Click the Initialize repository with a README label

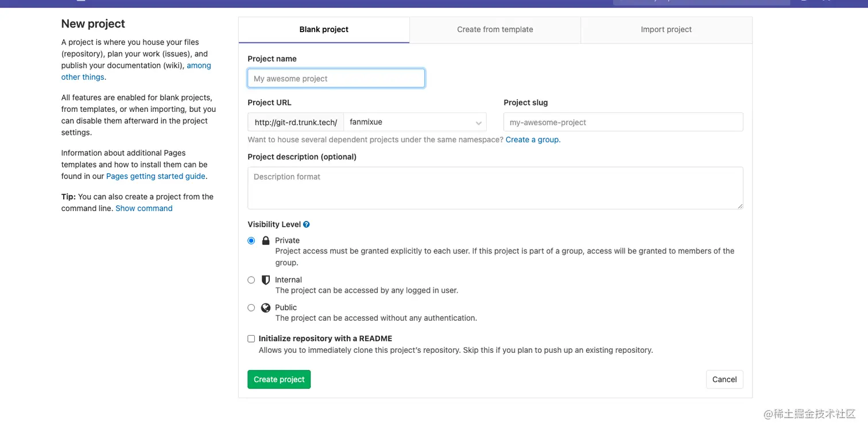pos(325,338)
